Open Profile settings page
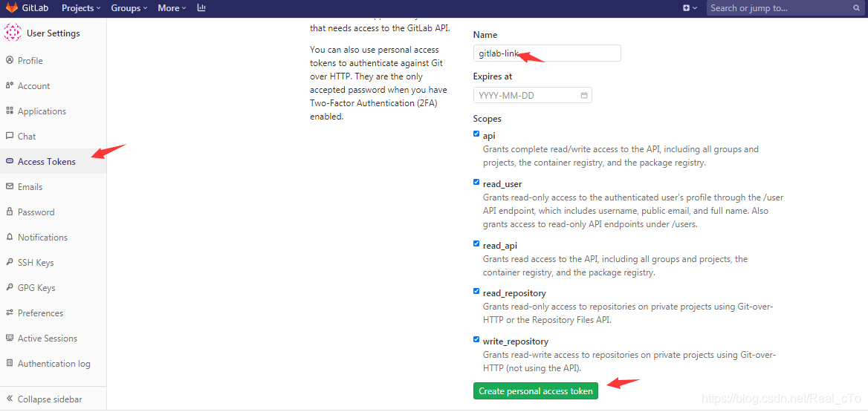Image resolution: width=868 pixels, height=412 pixels. (54, 60)
